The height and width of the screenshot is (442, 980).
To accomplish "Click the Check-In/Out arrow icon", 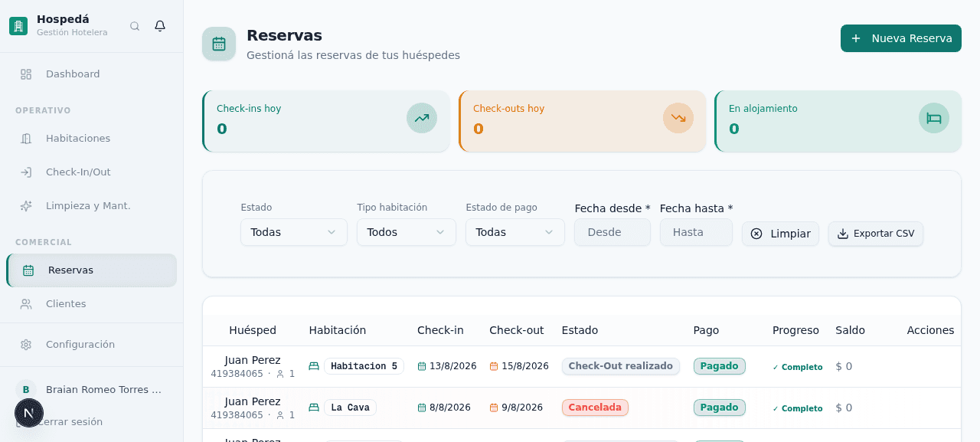I will 26,172.
